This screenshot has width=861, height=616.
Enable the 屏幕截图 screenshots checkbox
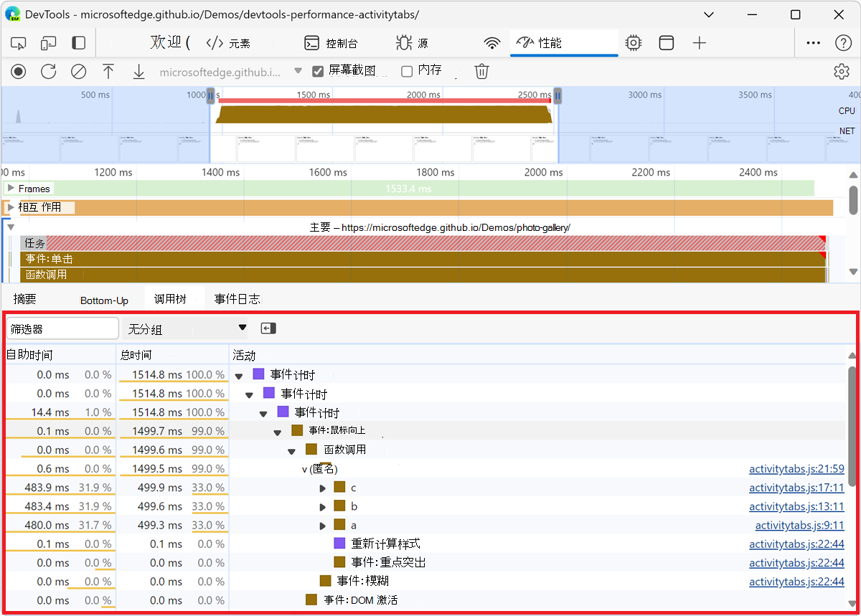(317, 70)
